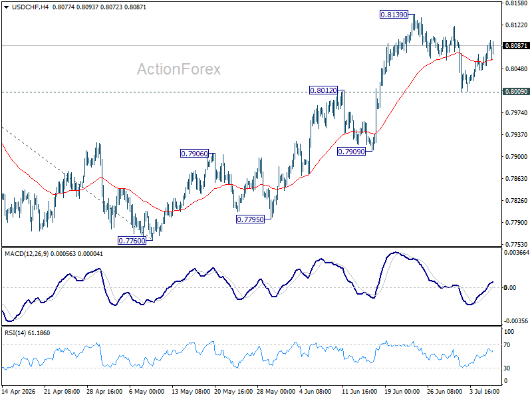The height and width of the screenshot is (399, 532).
Task: Select the current price tag 0.80871
Action: 516,45
